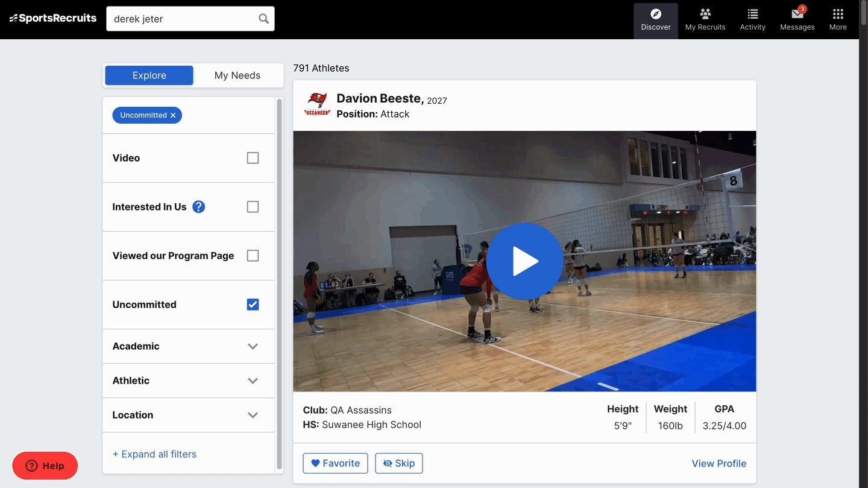This screenshot has height=488, width=868.
Task: Click Club QA Assassins text
Action: click(347, 410)
